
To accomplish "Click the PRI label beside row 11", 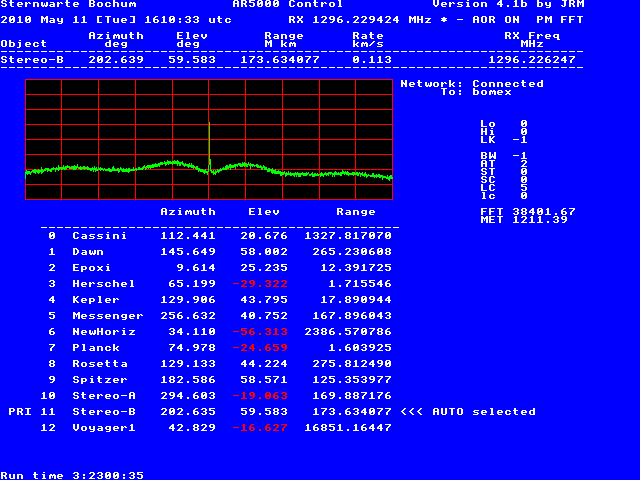I will pos(20,412).
